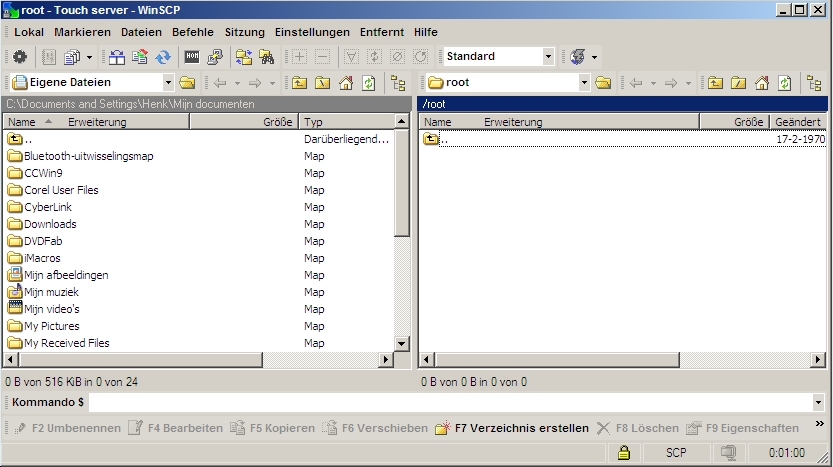Toggle remote directory tree view icon

(x=814, y=83)
